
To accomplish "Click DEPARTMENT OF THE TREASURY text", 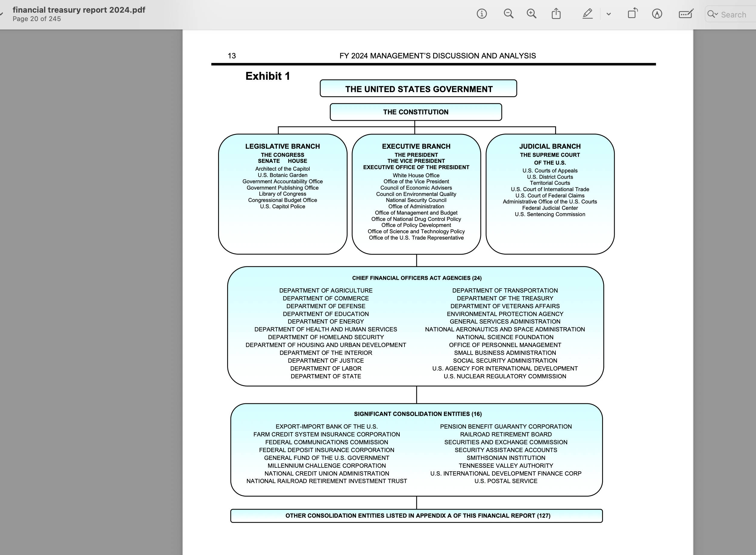I will tap(505, 298).
